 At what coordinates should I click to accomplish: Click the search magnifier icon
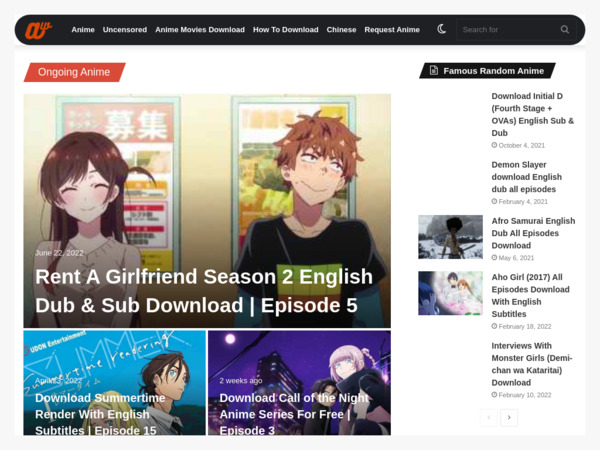564,29
